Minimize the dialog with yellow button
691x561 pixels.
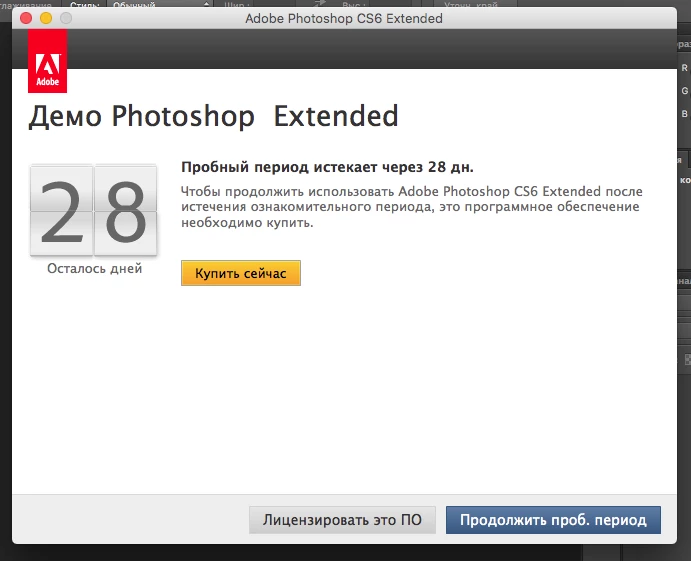(46, 18)
